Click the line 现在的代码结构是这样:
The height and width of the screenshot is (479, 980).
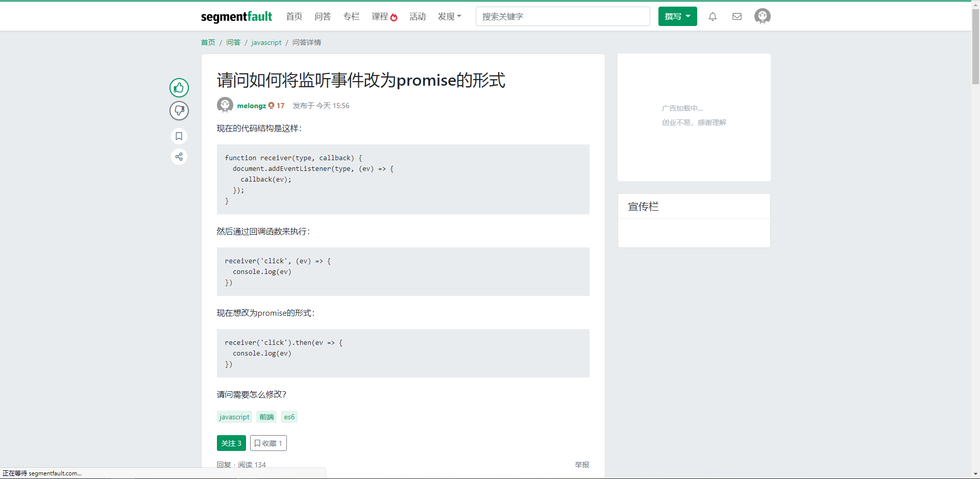pos(259,128)
